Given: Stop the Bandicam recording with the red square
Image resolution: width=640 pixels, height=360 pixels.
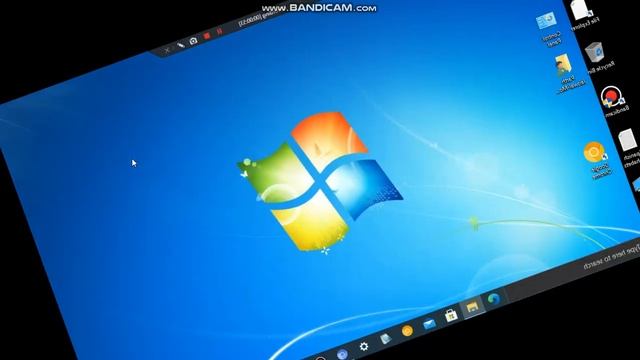Looking at the screenshot, I should pyautogui.click(x=207, y=36).
